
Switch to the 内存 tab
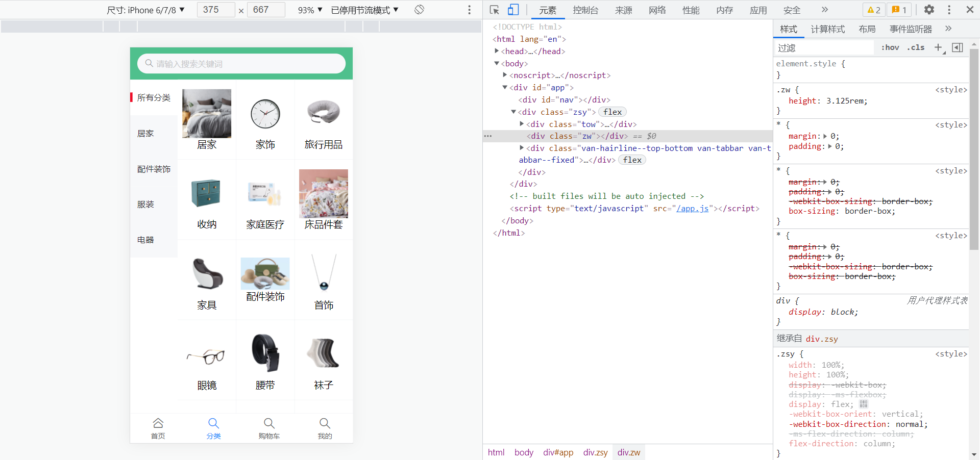[725, 10]
